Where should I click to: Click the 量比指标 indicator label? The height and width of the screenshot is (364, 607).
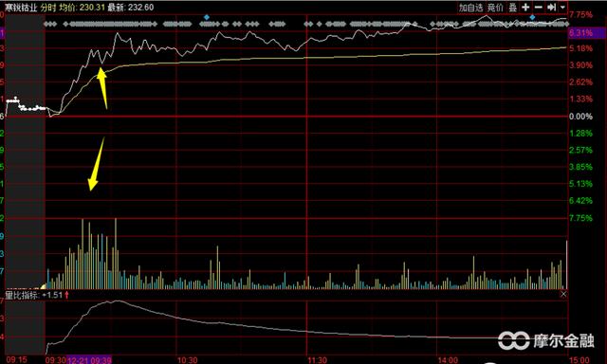(x=22, y=295)
